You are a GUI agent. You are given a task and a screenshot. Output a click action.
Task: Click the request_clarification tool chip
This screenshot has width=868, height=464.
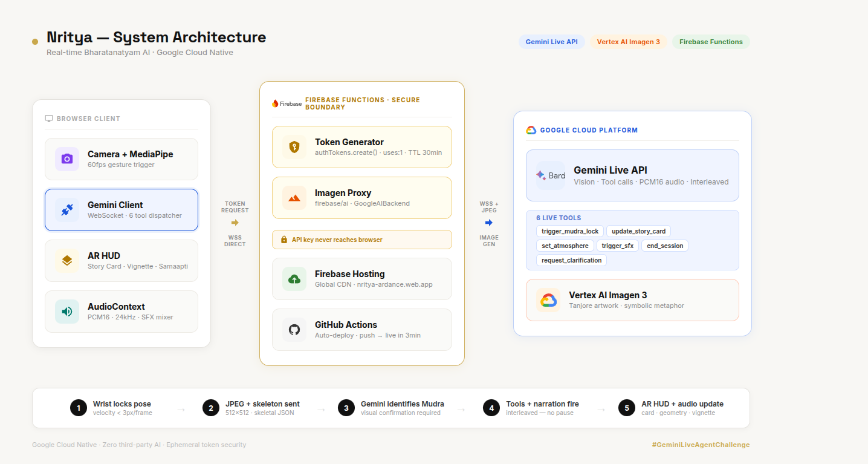pyautogui.click(x=572, y=260)
